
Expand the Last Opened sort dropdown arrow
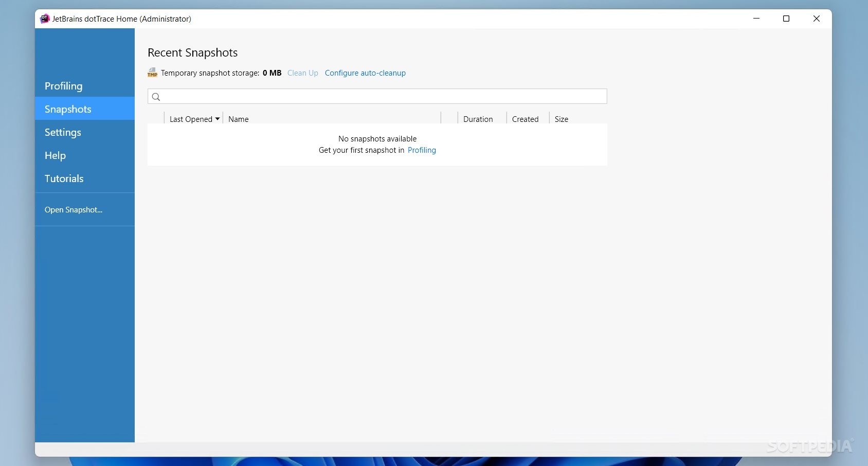[218, 119]
